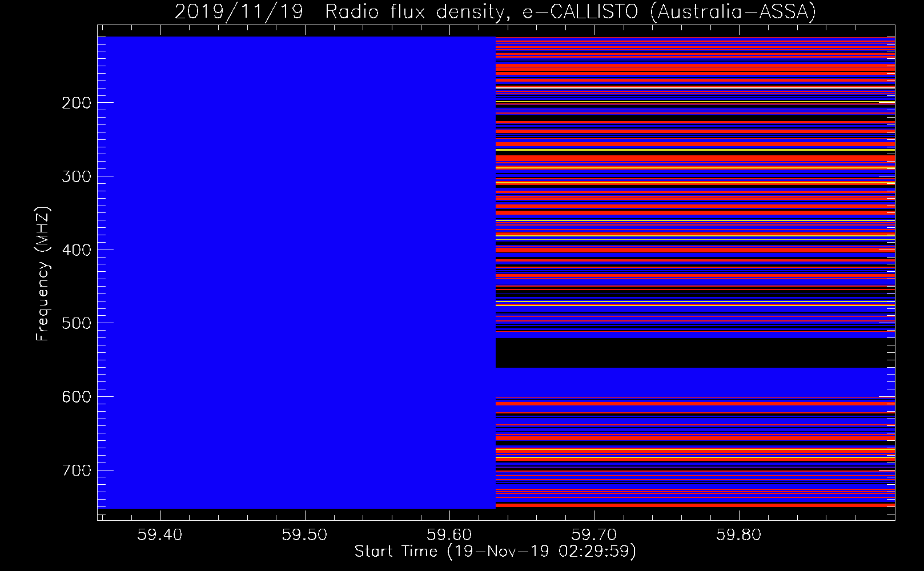Click the 59.40 time tick label
Image resolution: width=924 pixels, height=571 pixels.
click(161, 534)
